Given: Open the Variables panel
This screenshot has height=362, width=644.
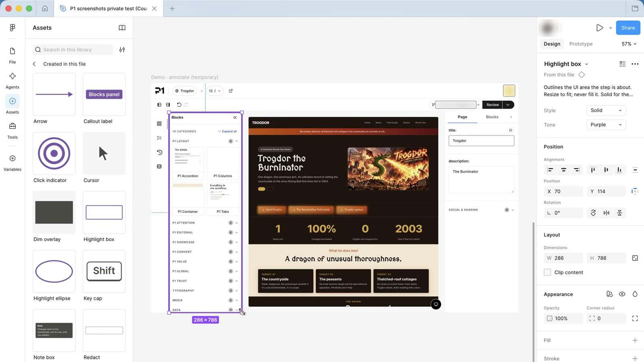Looking at the screenshot, I should coord(12,162).
